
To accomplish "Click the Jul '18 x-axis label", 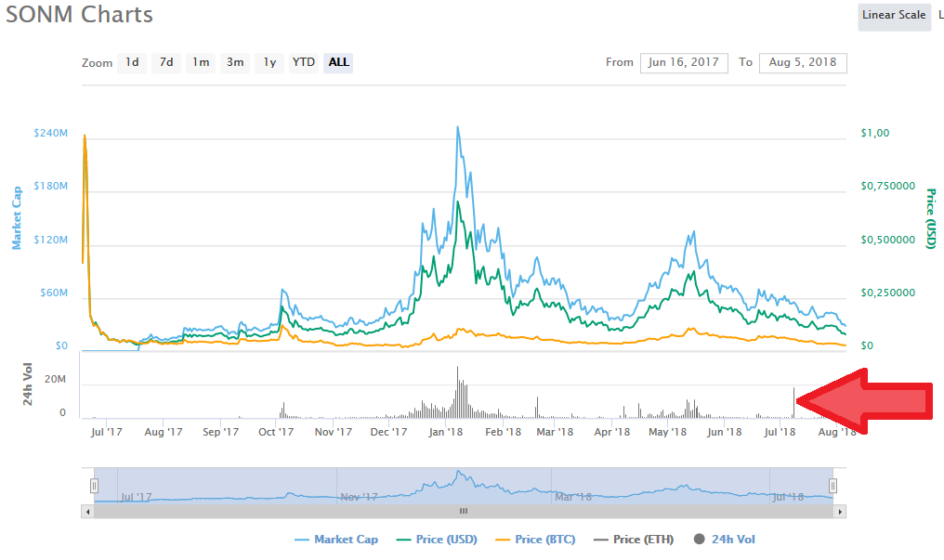I will [780, 432].
